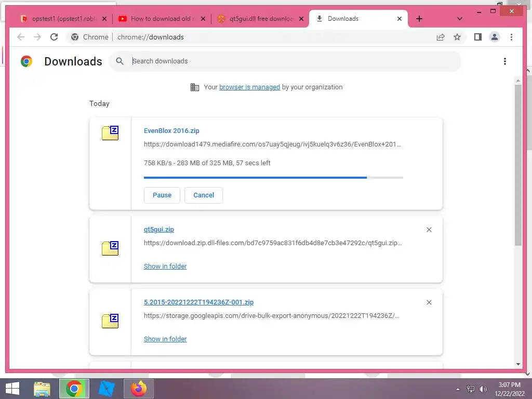Click the qt5gui.zip file icon
532x399 pixels.
tap(110, 248)
